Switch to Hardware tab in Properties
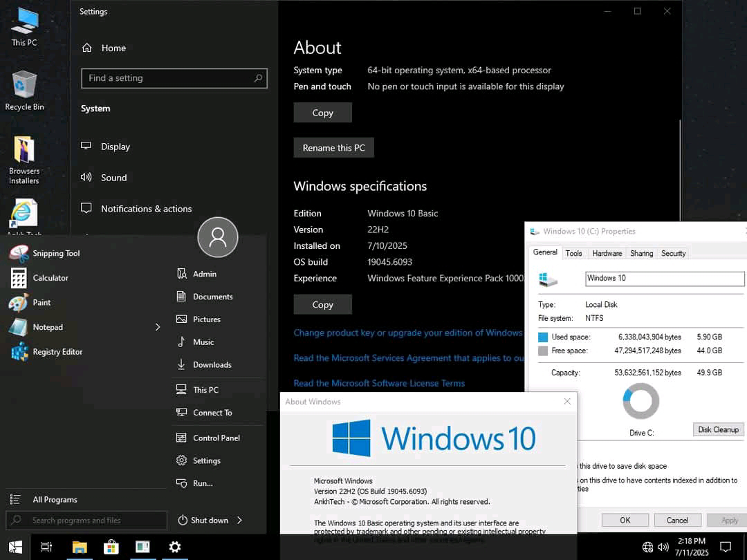Image resolution: width=747 pixels, height=560 pixels. coord(607,253)
